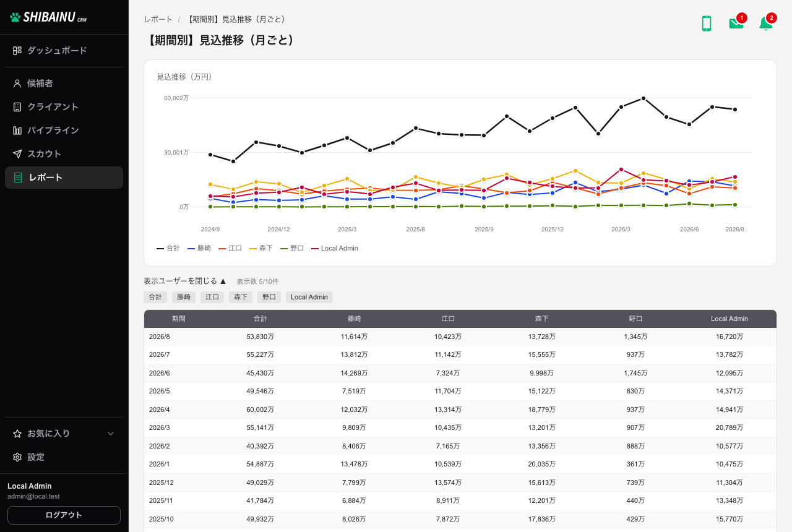
Task: Click the お気に入り star icon
Action: click(17, 434)
